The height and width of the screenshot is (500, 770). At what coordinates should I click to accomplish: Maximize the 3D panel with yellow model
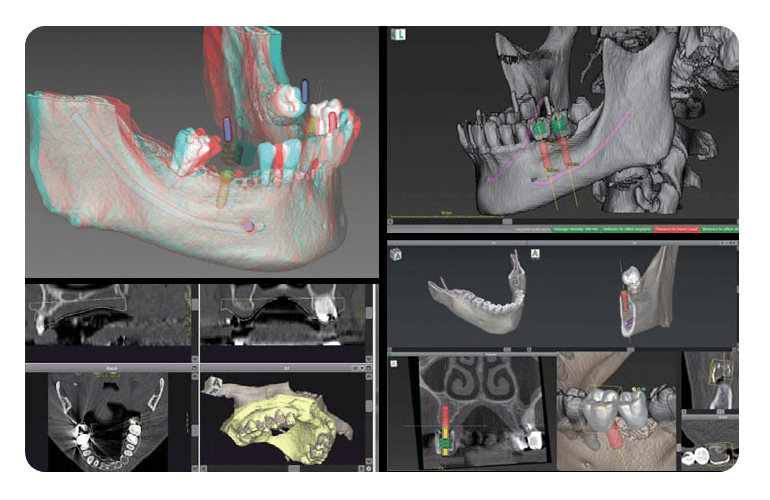pyautogui.click(x=368, y=368)
